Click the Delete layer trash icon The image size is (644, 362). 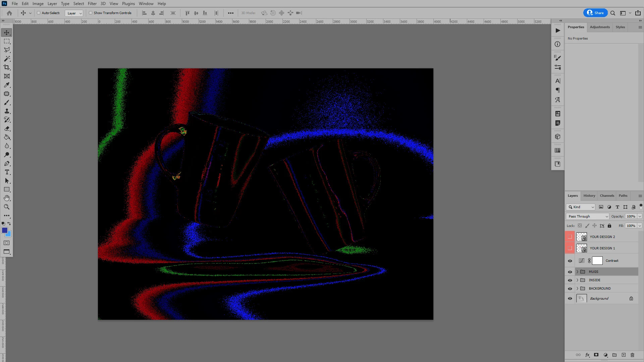point(632,355)
